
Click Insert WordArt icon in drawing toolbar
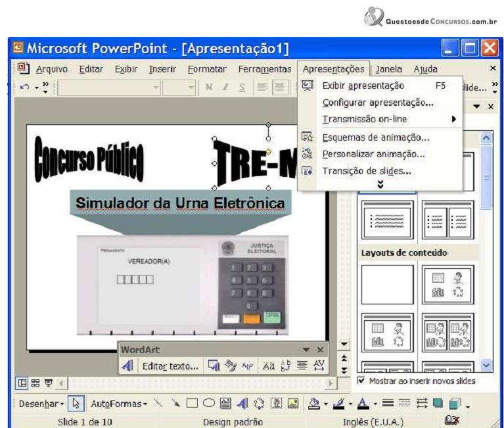(242, 403)
